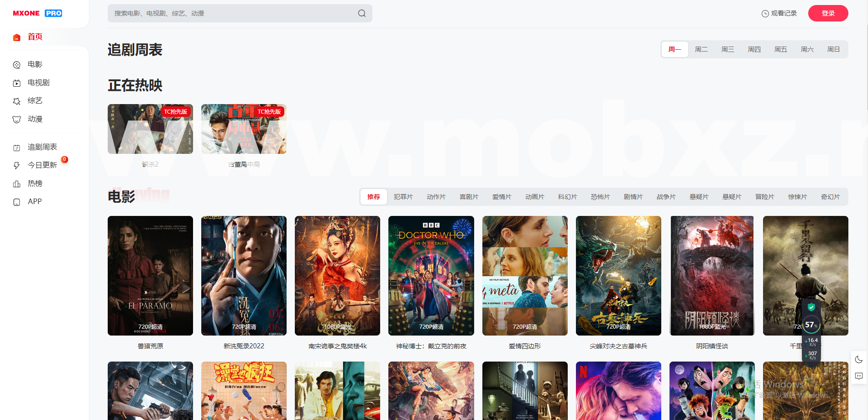Open the 观看记录 link

(779, 13)
